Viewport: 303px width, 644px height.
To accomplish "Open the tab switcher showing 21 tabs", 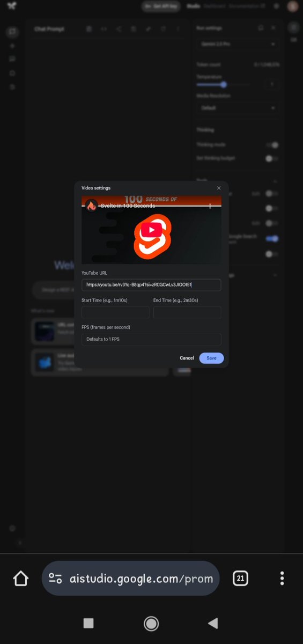I will click(x=240, y=578).
